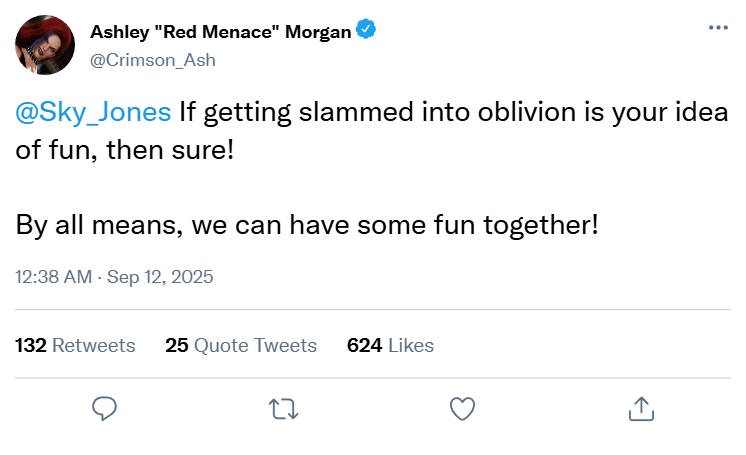
Task: Click the display name Ashley "Red Menace" Morgan
Action: click(221, 31)
